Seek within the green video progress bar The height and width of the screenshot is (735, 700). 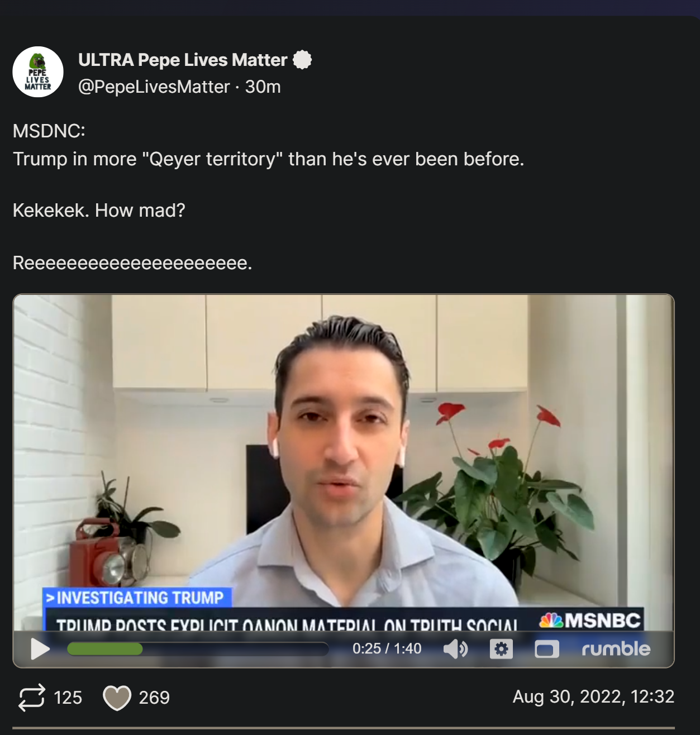tap(198, 649)
